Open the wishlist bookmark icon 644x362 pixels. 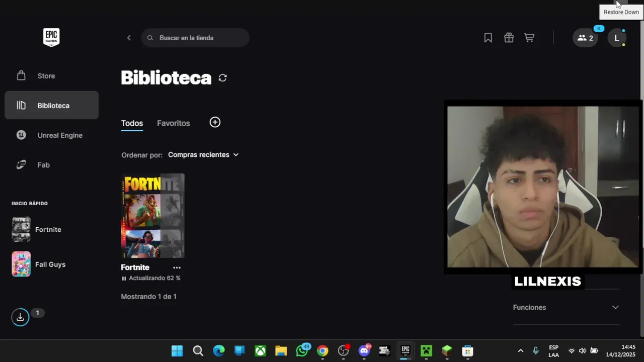click(x=488, y=38)
